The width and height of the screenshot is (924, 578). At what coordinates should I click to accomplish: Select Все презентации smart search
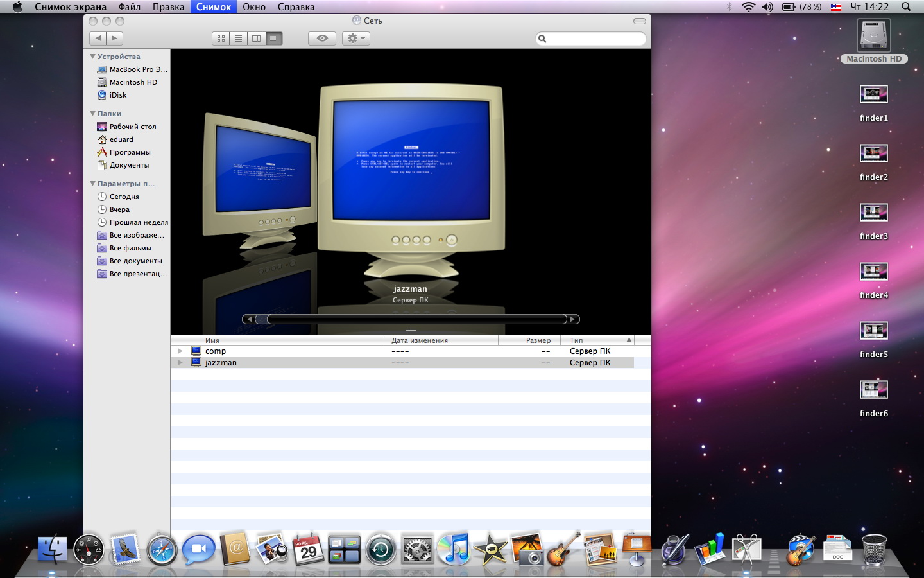click(x=132, y=274)
